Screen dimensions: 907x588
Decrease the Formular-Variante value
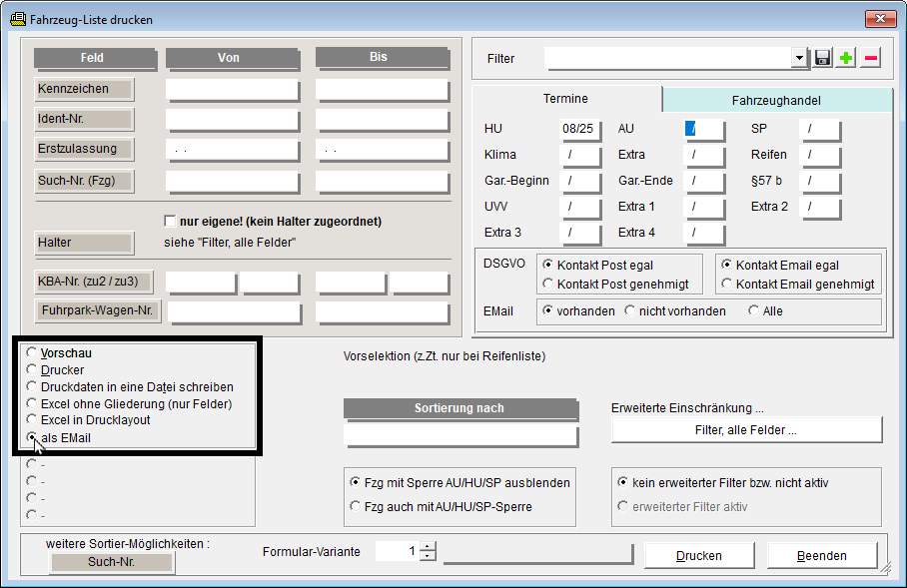pos(428,556)
